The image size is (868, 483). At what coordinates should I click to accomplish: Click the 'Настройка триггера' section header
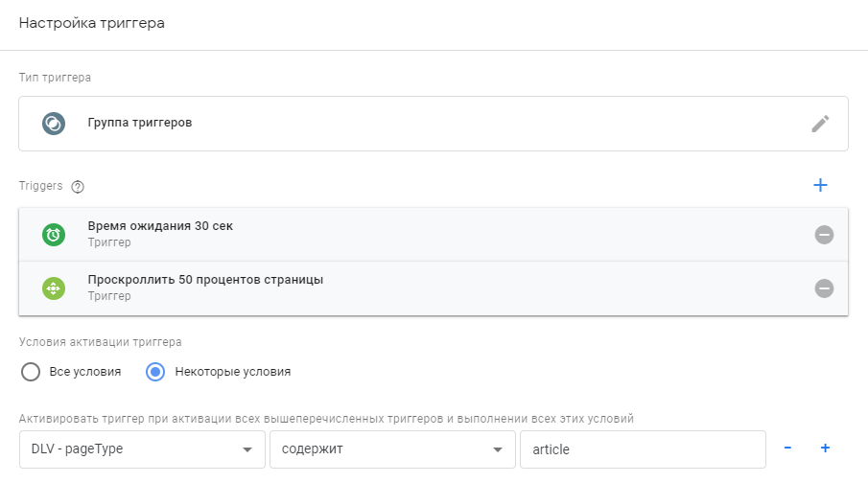pos(92,24)
